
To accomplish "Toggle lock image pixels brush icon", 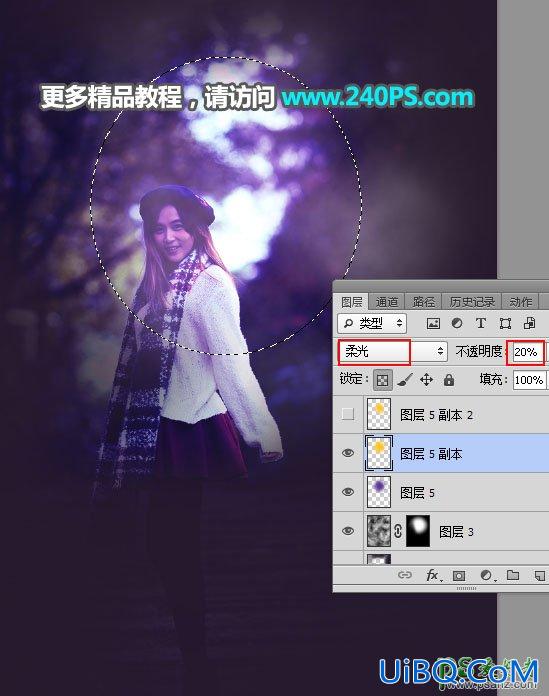I will (404, 380).
